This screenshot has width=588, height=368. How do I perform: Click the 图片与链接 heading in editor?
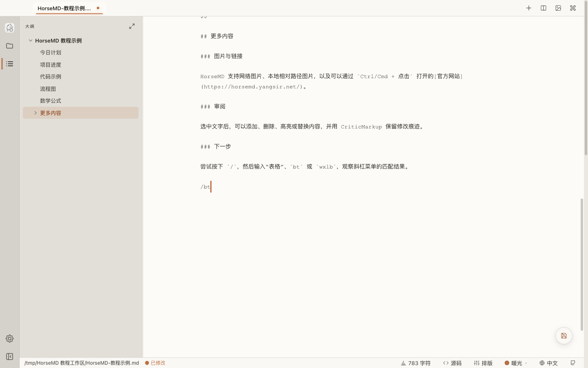coord(221,56)
